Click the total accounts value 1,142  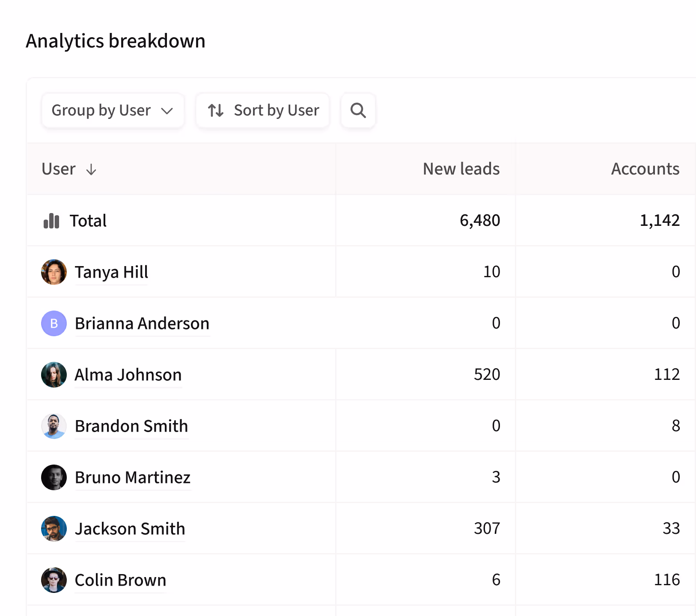[x=660, y=220]
